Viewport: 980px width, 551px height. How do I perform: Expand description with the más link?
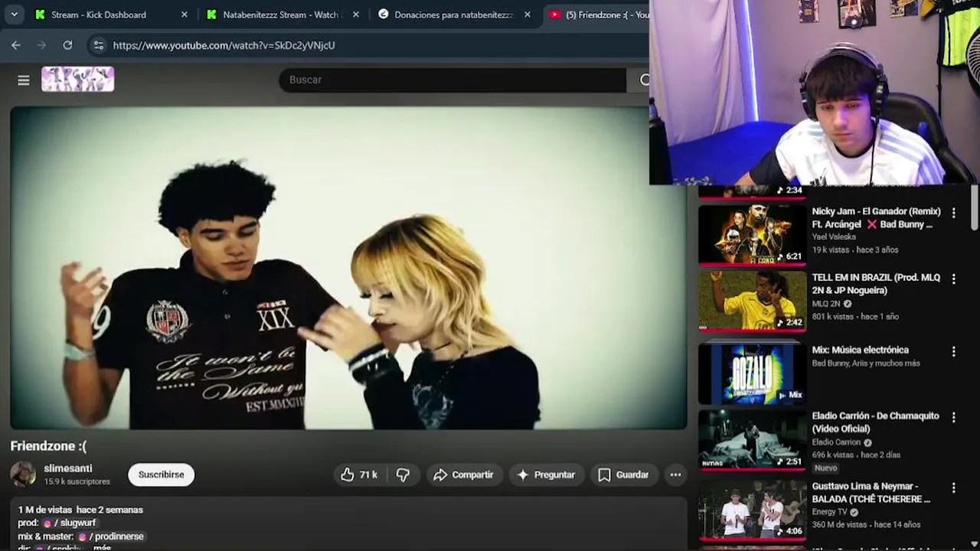tap(102, 547)
